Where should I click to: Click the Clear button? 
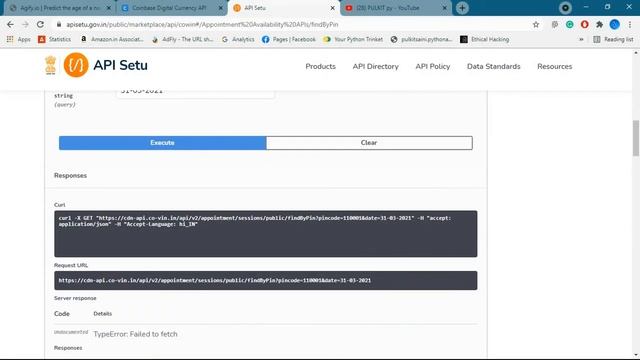coord(369,143)
